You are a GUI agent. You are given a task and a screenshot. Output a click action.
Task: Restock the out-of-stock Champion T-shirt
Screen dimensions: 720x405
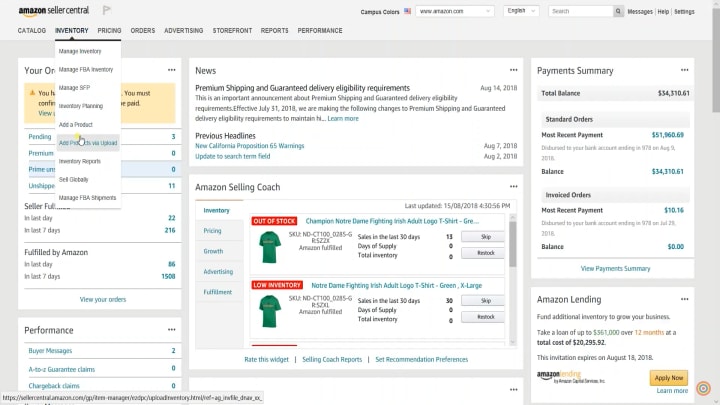click(485, 253)
